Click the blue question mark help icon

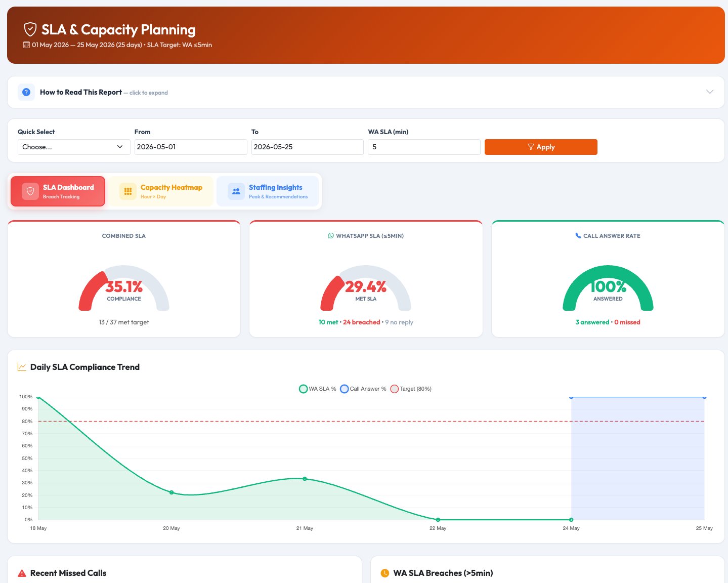point(26,92)
